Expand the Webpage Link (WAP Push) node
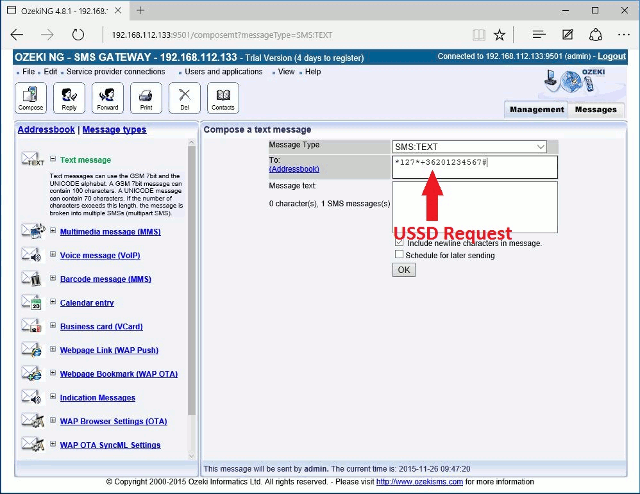 [53, 349]
